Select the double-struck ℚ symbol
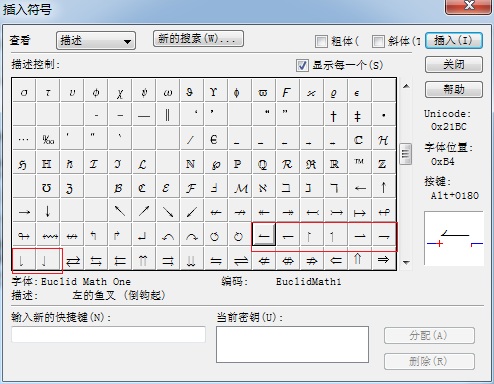 pyautogui.click(x=264, y=163)
